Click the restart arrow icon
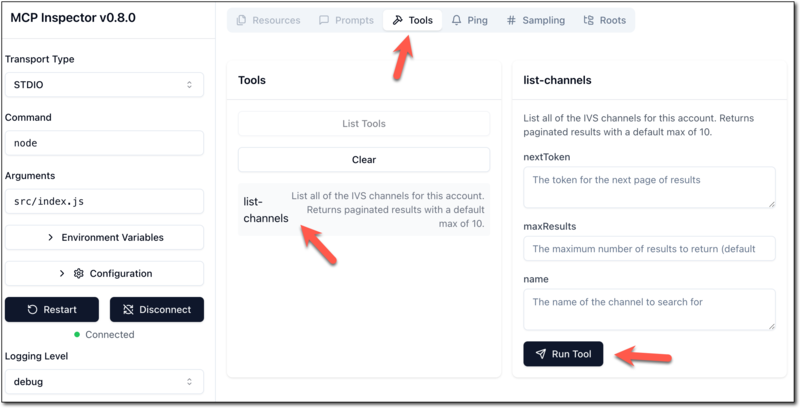The image size is (800, 408). click(x=33, y=309)
